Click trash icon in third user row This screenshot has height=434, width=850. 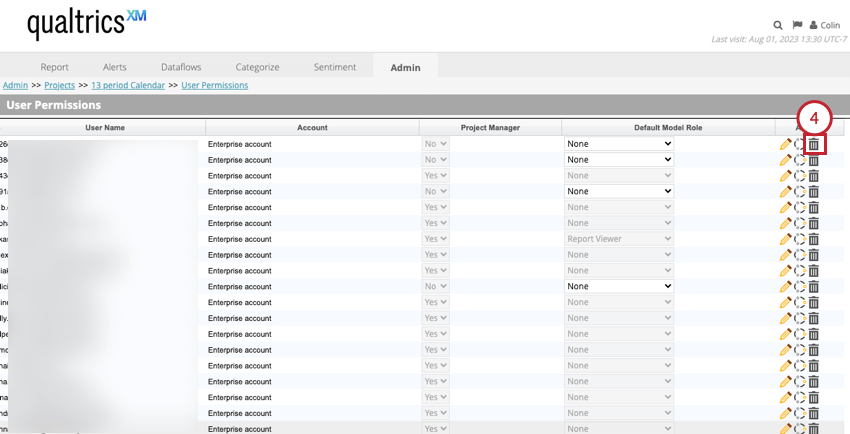[814, 176]
